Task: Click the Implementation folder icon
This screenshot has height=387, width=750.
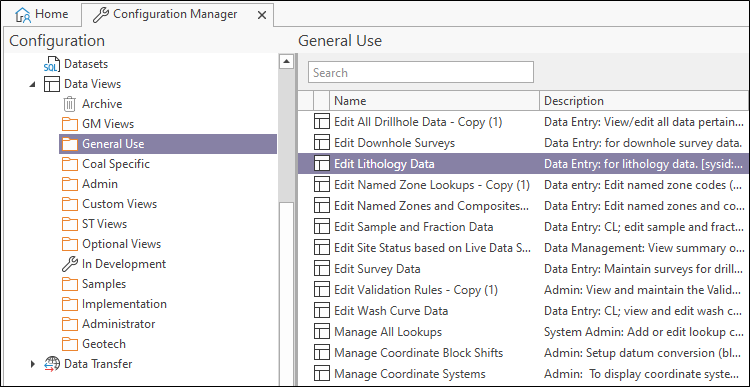Action: pos(70,304)
